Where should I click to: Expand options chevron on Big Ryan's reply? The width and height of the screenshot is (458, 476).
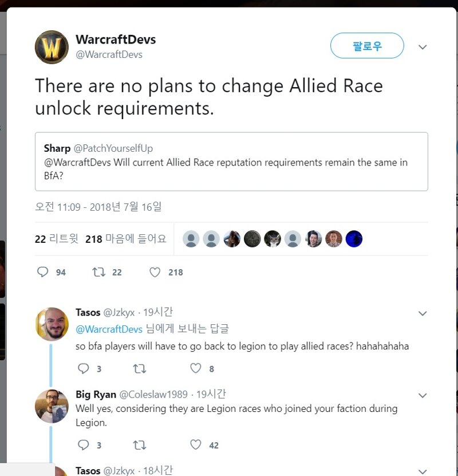[423, 395]
